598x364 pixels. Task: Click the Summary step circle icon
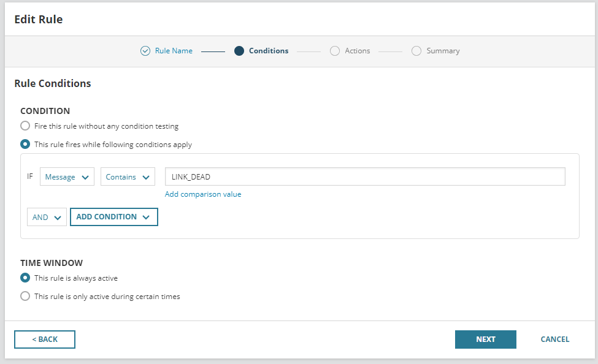(x=416, y=51)
